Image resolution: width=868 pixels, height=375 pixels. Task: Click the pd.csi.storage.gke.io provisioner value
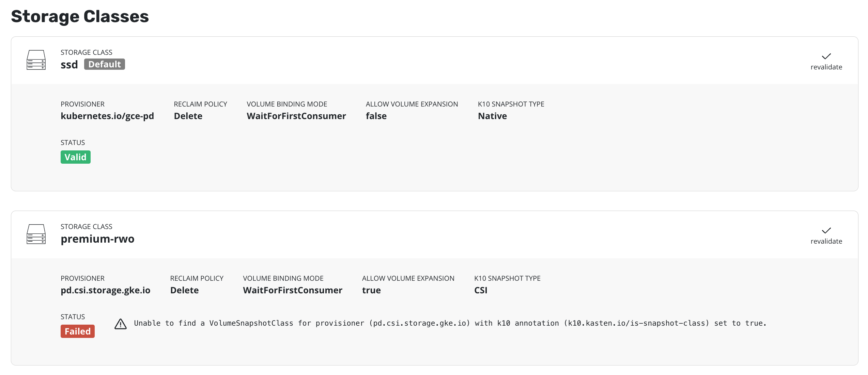[x=105, y=290]
